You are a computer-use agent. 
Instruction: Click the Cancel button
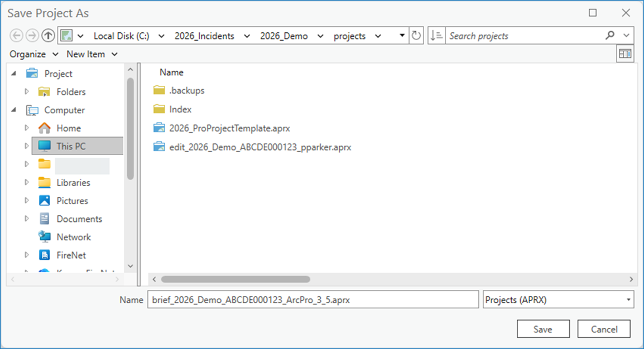604,329
